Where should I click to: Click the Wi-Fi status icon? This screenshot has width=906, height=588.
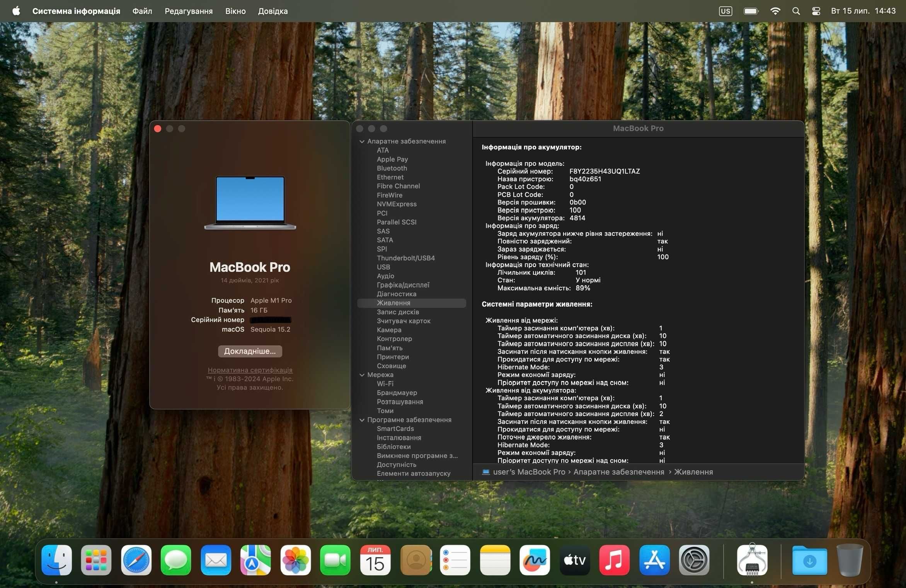point(775,11)
